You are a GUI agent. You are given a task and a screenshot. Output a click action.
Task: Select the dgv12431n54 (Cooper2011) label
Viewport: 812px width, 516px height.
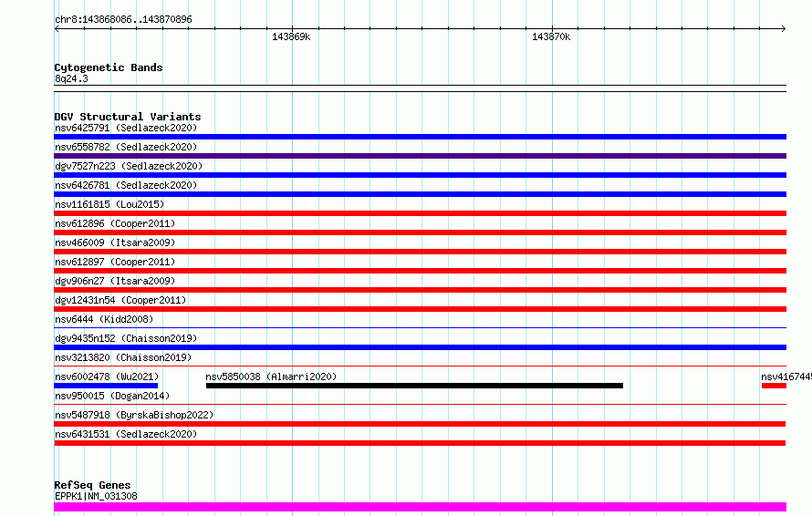pos(120,300)
